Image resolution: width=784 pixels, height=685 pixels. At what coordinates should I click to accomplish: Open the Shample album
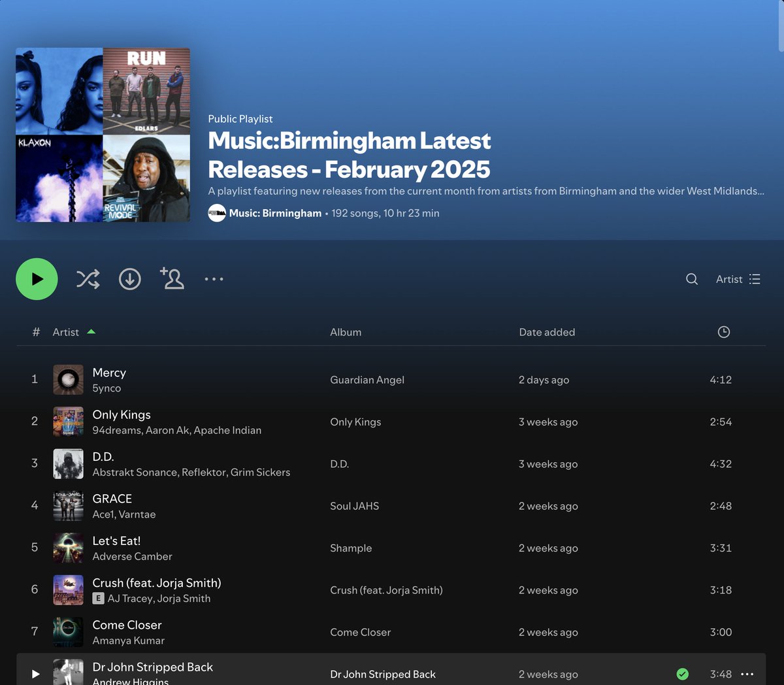351,548
